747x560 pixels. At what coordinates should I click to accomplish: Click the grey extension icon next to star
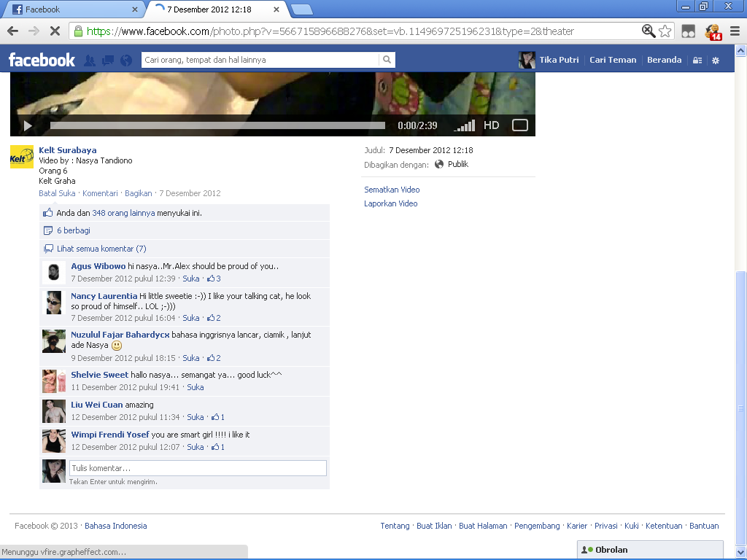(689, 31)
